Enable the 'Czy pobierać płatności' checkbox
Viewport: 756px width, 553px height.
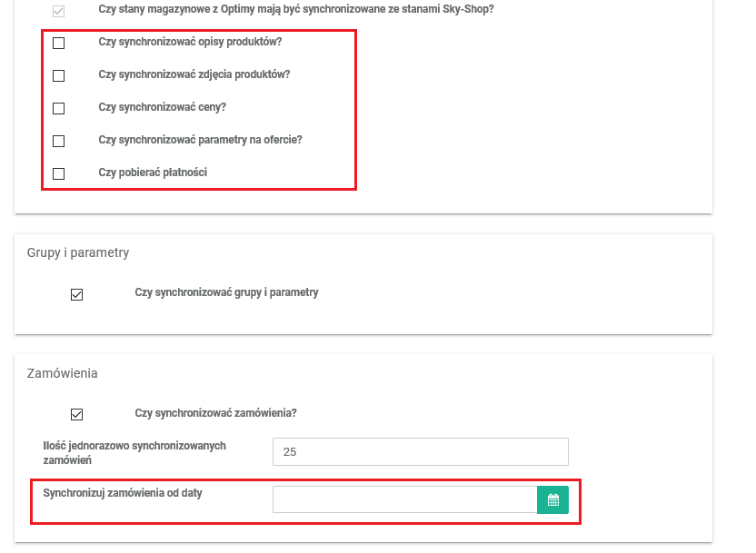[59, 173]
